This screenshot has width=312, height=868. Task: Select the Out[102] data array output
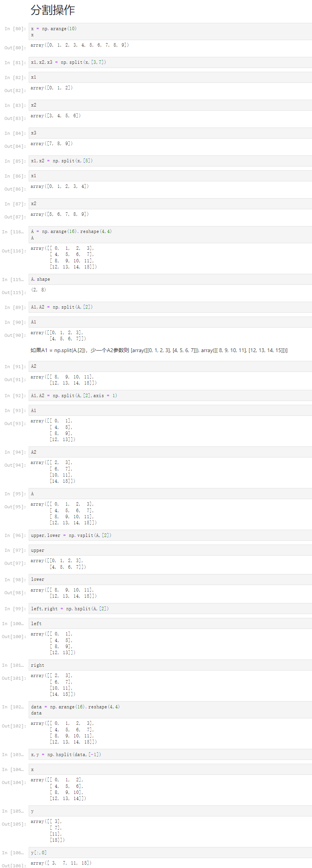coord(63,733)
